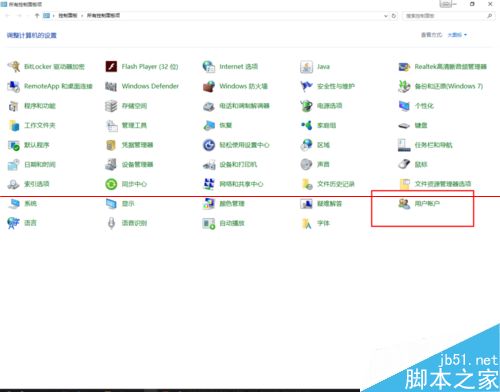Open Realtek HD audio manager icon
The image size is (500, 392).
point(404,67)
